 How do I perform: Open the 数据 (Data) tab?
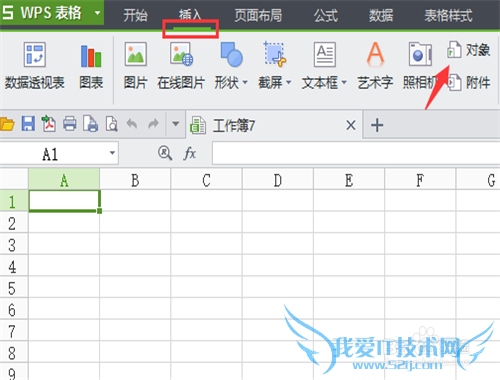[381, 15]
